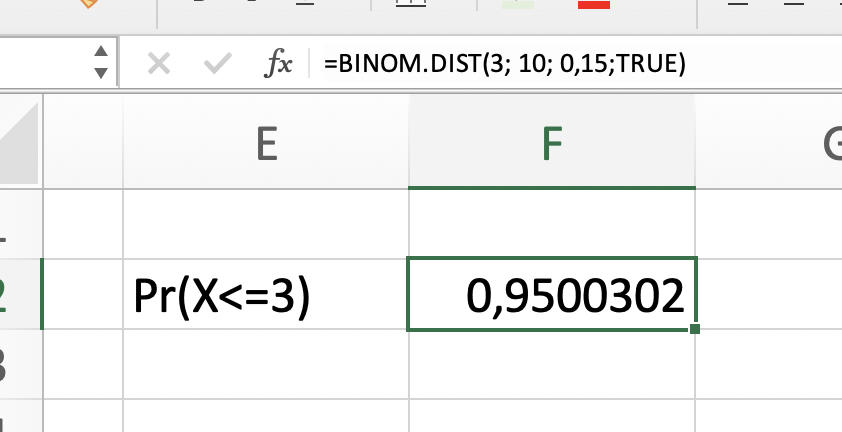Select cell showing 0,9500302

click(552, 294)
